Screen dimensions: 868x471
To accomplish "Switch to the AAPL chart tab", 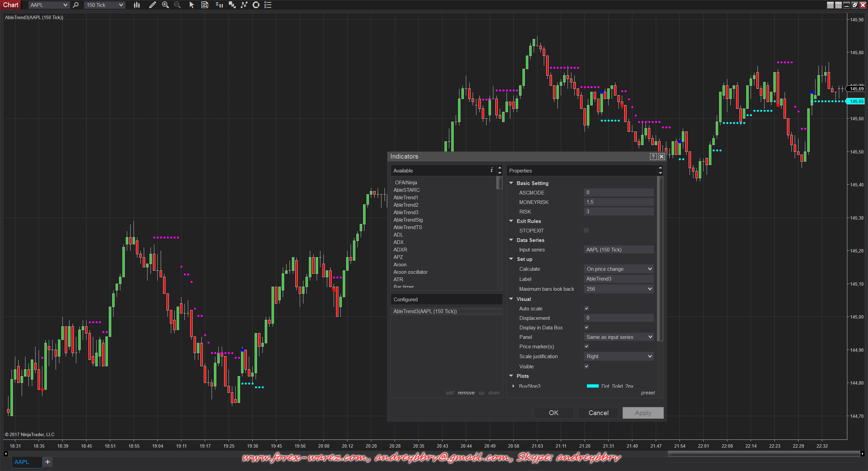I will 22,462.
